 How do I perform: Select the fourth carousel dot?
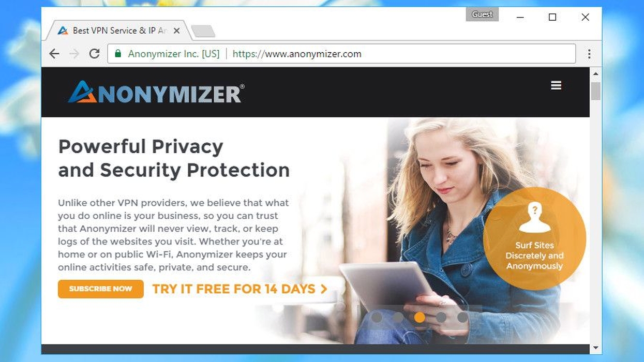pos(441,317)
